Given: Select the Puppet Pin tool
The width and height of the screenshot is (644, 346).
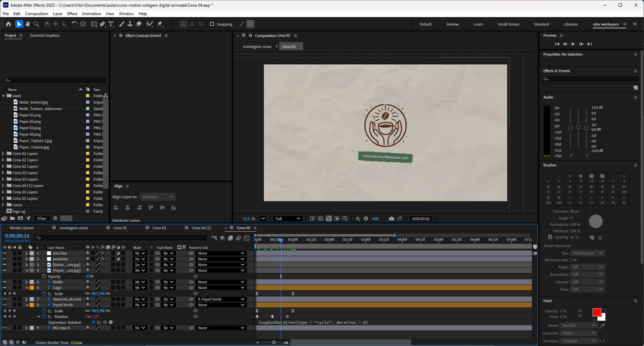Looking at the screenshot, I should coord(160,24).
